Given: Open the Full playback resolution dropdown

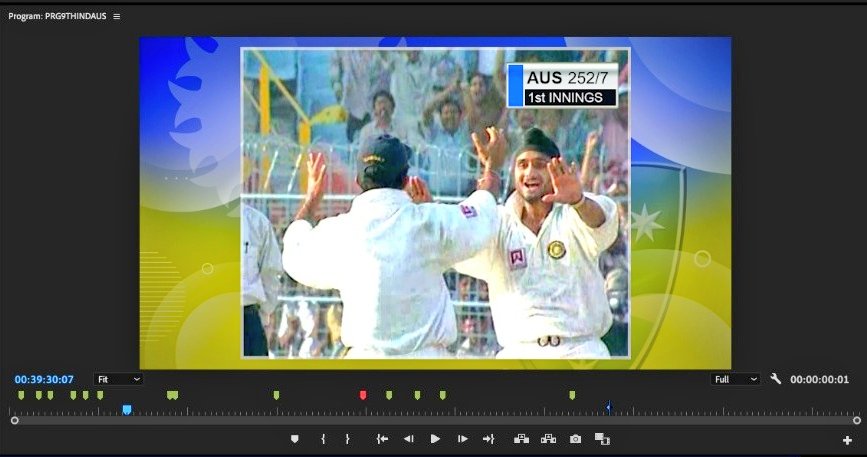Looking at the screenshot, I should (x=735, y=379).
